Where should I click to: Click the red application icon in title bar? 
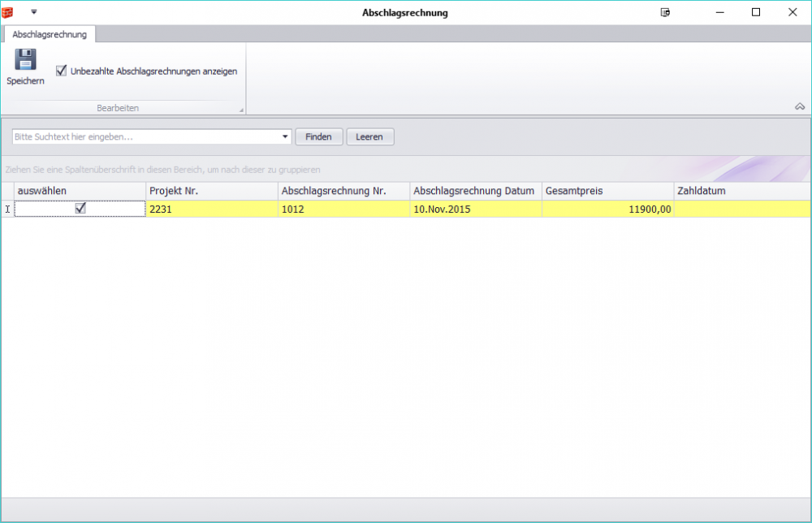(x=9, y=12)
